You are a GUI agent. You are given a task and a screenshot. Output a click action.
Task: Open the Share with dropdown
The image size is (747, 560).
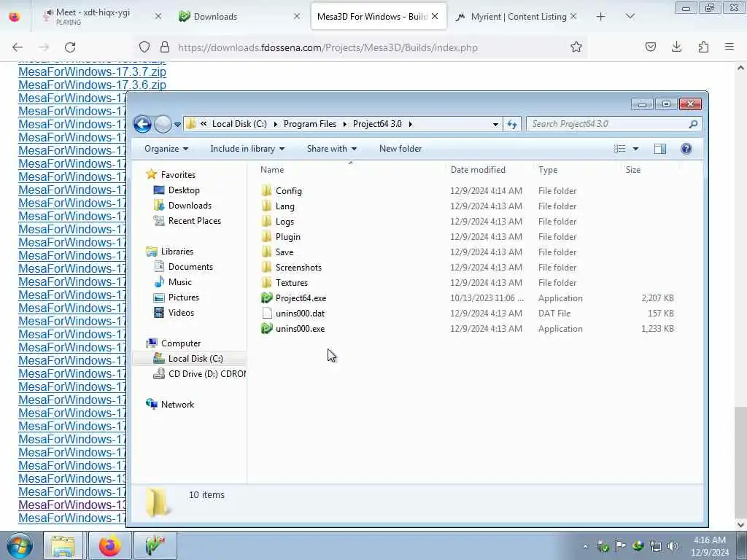[332, 149]
